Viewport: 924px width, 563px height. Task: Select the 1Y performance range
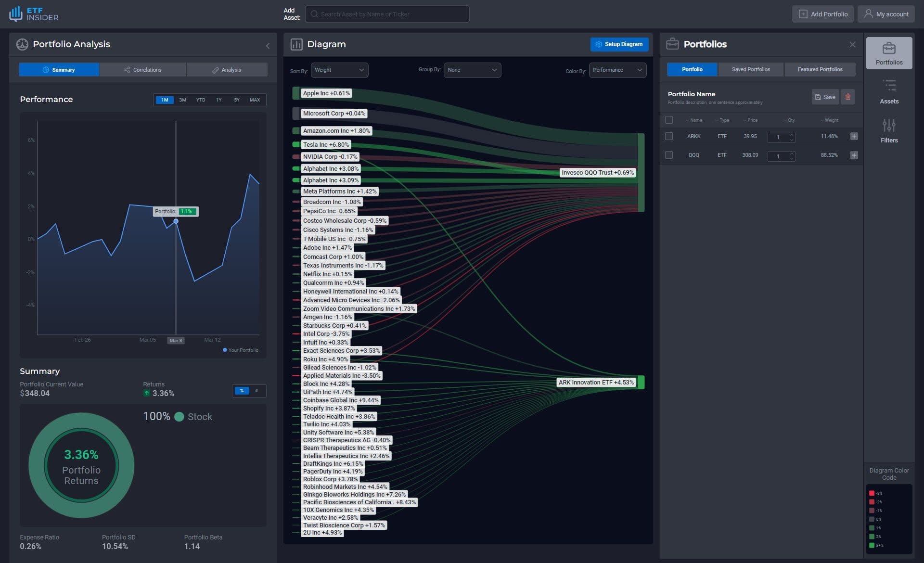pos(219,100)
